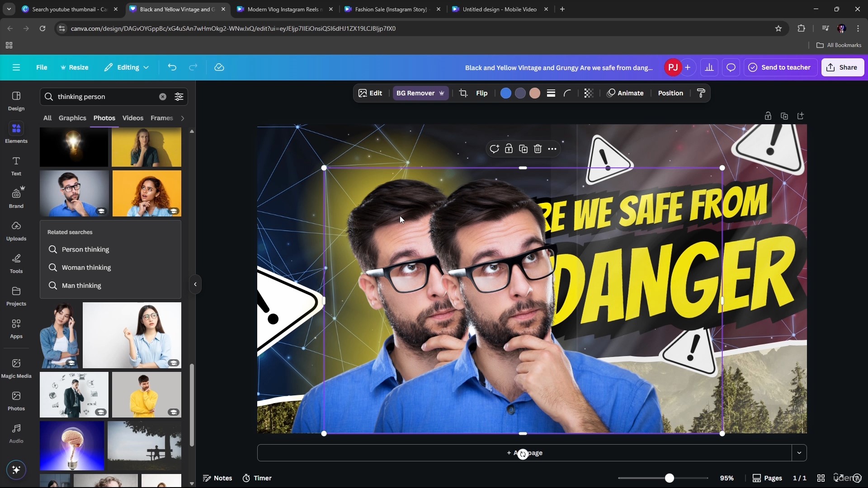Open the Photos side panel
This screenshot has width=868, height=488.
[x=16, y=401]
